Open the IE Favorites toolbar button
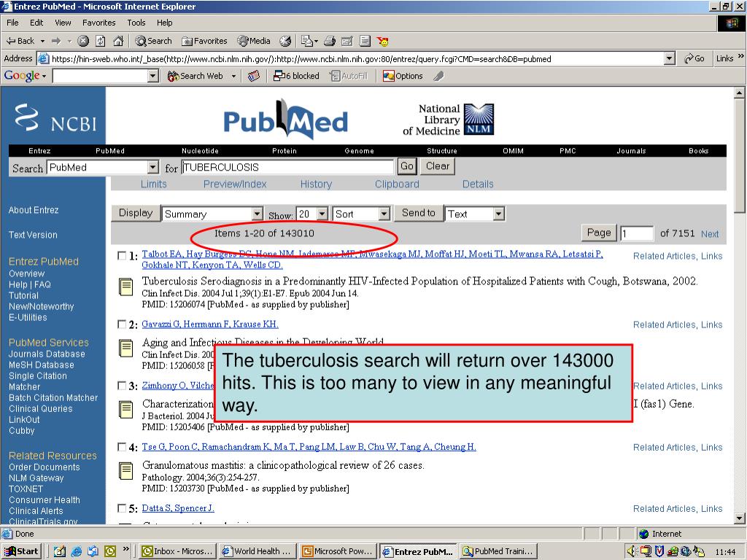 [x=205, y=41]
